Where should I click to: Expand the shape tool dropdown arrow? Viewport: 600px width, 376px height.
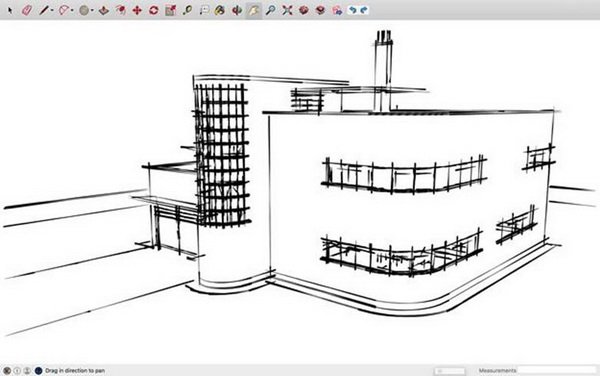tap(92, 11)
